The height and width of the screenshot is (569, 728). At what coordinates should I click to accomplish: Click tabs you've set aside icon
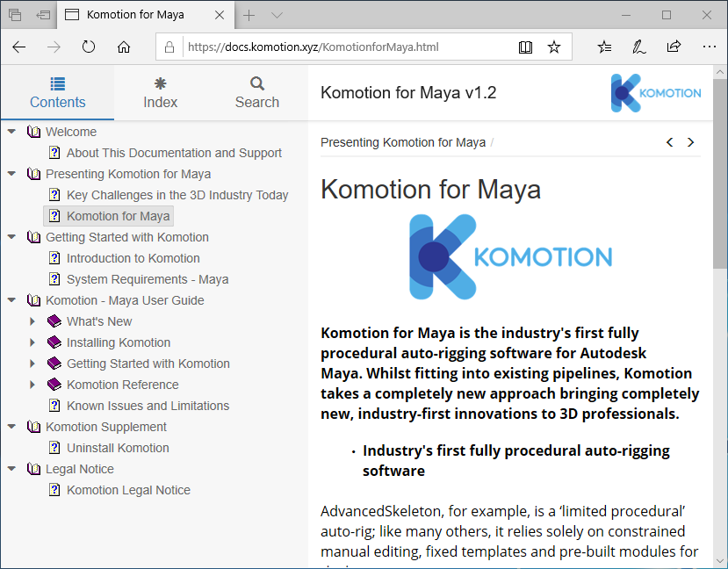pos(15,15)
